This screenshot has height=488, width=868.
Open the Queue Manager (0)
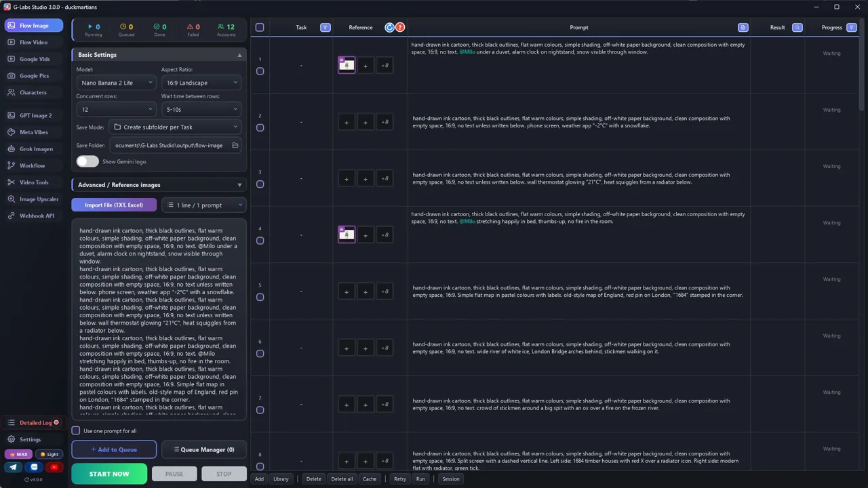click(203, 449)
